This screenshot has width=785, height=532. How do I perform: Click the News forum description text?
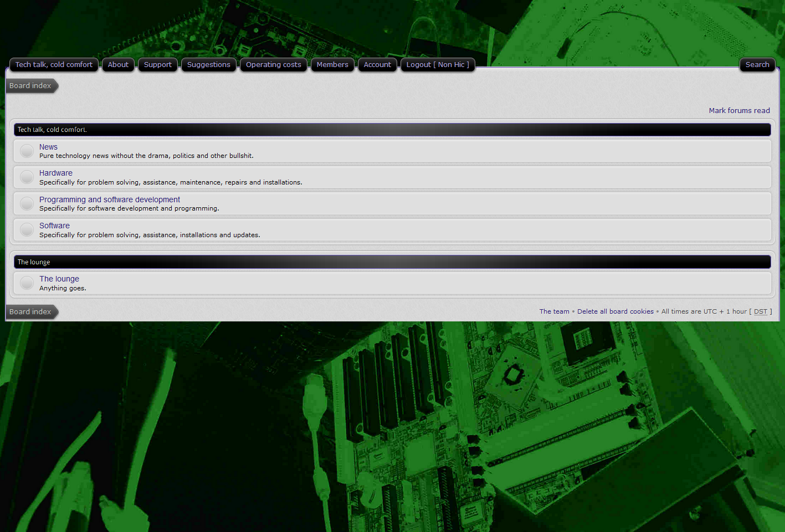146,156
